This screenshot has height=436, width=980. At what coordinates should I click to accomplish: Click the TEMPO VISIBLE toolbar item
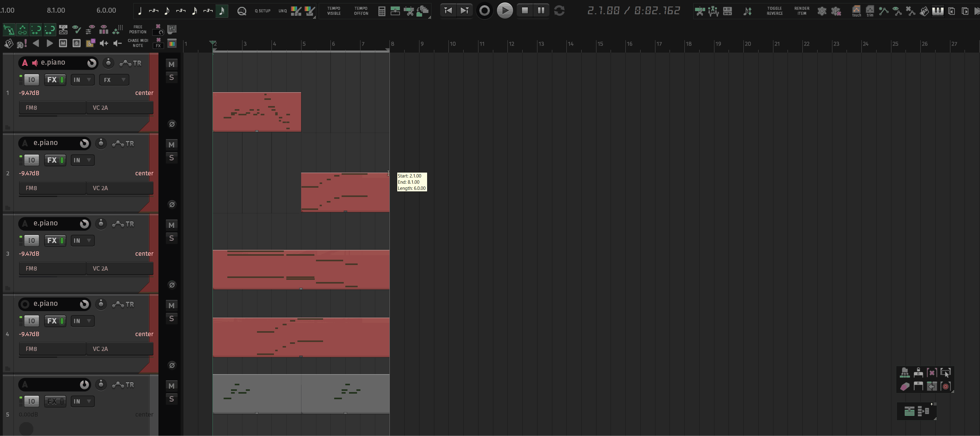[334, 11]
